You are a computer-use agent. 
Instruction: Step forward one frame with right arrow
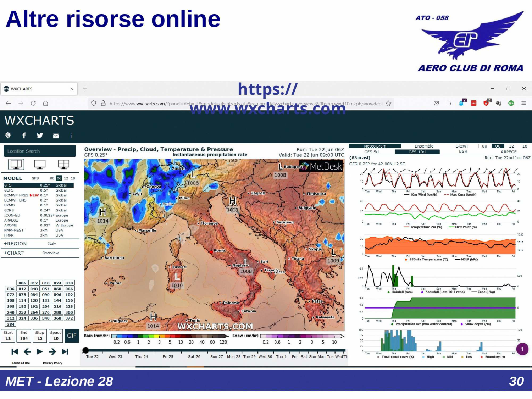pyautogui.click(x=52, y=351)
